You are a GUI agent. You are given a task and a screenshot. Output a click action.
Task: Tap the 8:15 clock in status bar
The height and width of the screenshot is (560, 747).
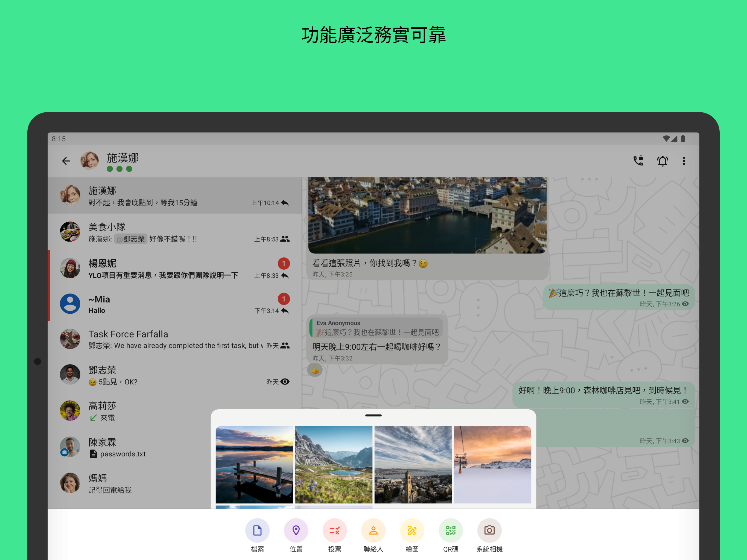[59, 139]
